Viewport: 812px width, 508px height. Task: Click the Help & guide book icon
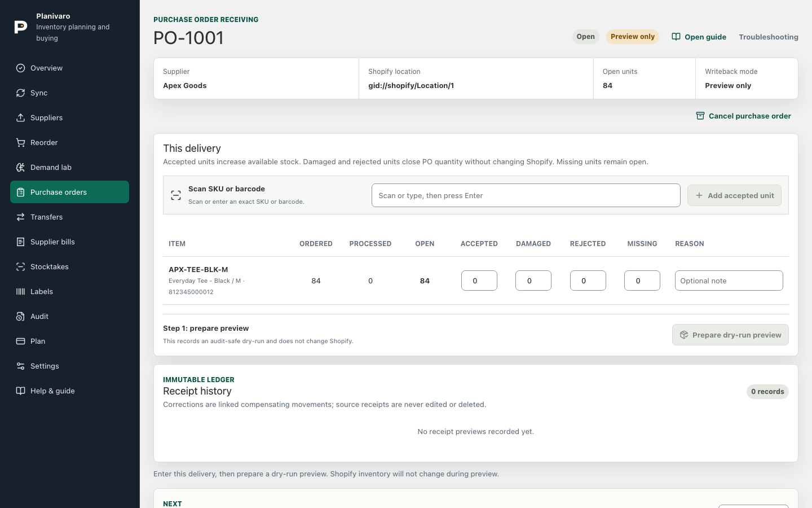[x=20, y=391]
